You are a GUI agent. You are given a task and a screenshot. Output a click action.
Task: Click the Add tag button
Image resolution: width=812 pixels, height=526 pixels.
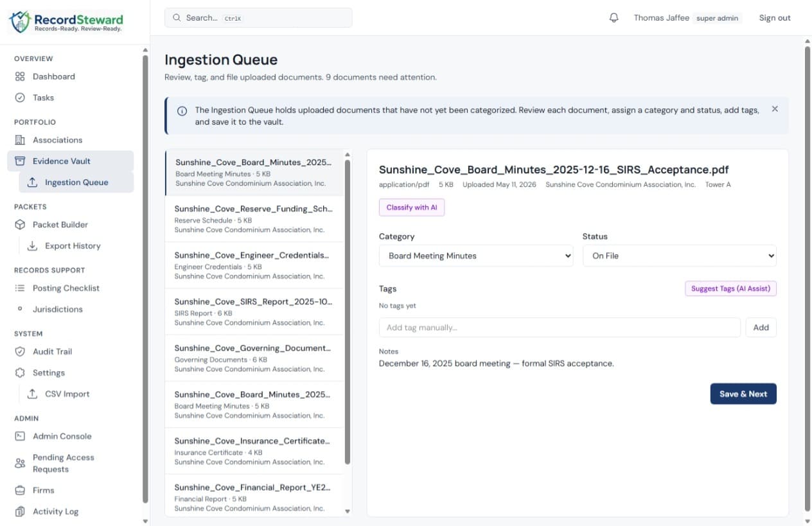761,328
